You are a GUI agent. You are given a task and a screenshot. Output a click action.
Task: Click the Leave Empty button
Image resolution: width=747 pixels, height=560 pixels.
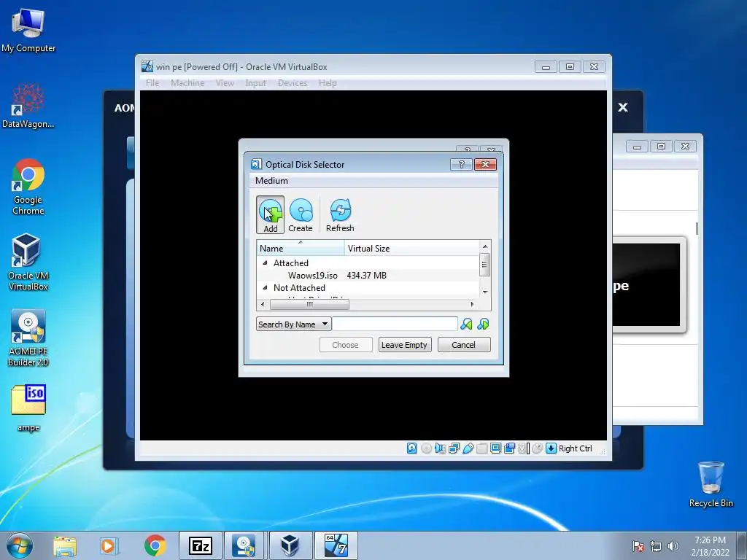[404, 345]
